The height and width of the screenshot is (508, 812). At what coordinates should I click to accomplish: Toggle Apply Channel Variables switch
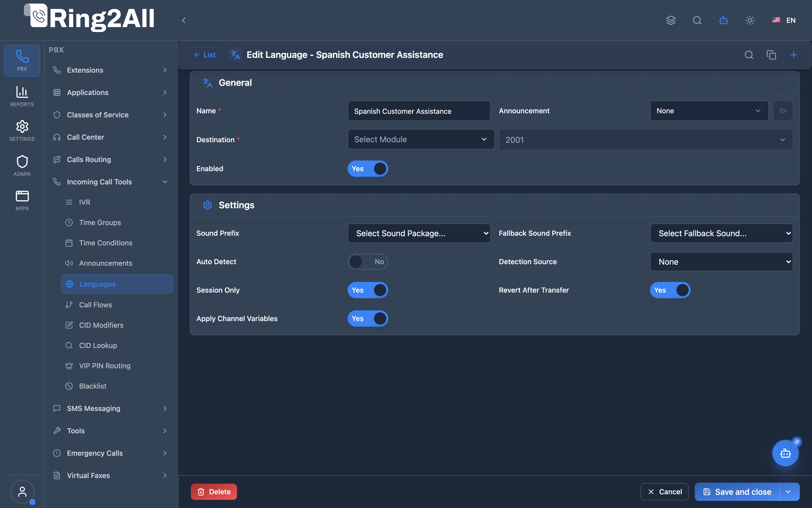[368, 319]
